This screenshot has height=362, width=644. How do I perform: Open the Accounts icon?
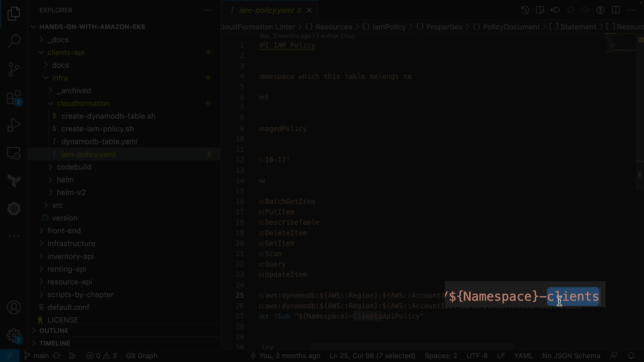click(14, 308)
